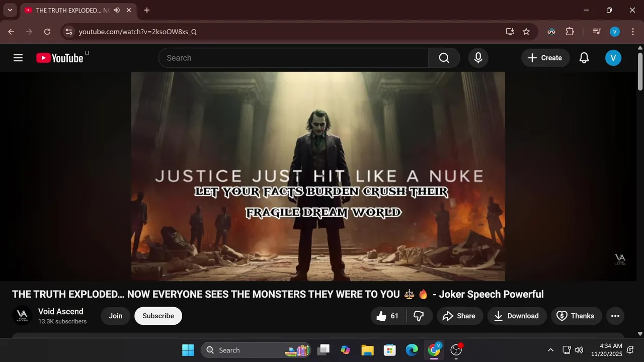This screenshot has width=644, height=362.
Task: Open the glasses avatar extension
Action: point(551,32)
